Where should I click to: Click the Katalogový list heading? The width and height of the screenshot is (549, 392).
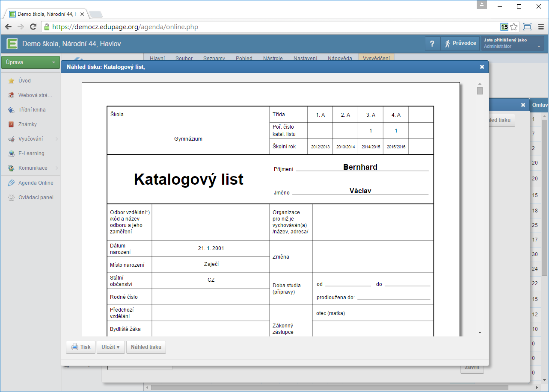189,179
